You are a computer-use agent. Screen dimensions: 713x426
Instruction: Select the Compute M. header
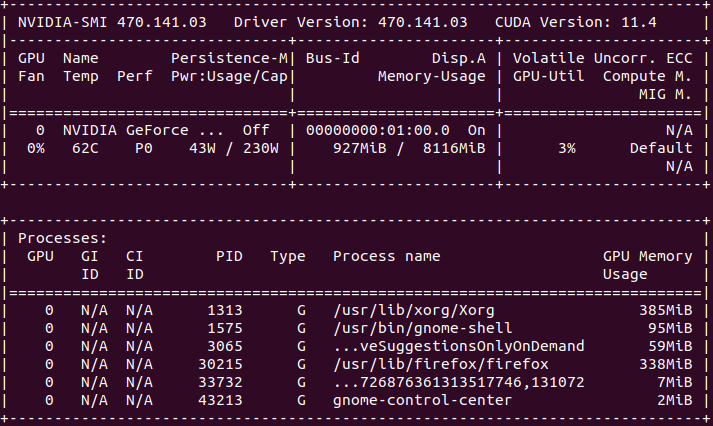coord(648,76)
